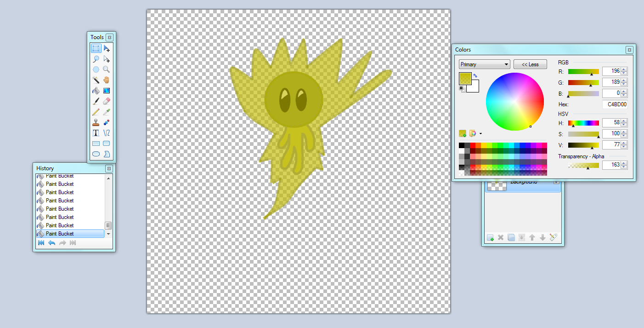Viewport: 644px width, 328px height.
Task: Move the layer up
Action: pyautogui.click(x=532, y=238)
